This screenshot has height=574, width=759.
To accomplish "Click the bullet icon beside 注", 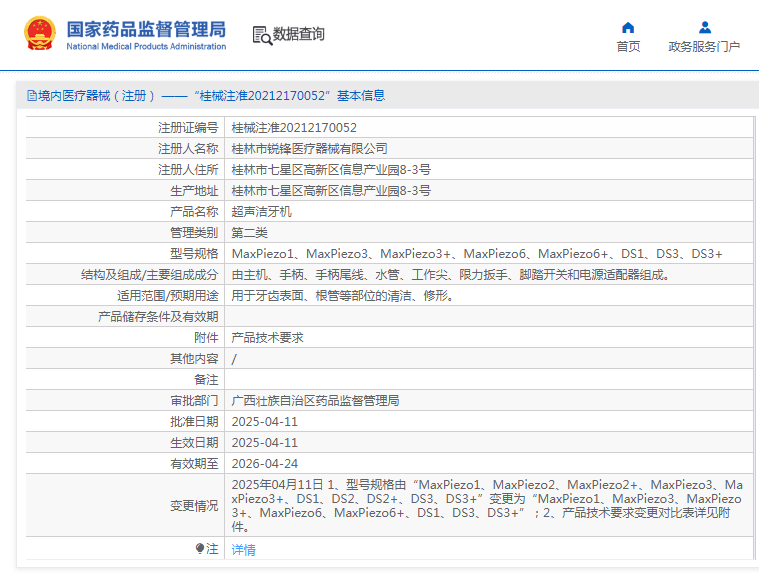I will [200, 549].
